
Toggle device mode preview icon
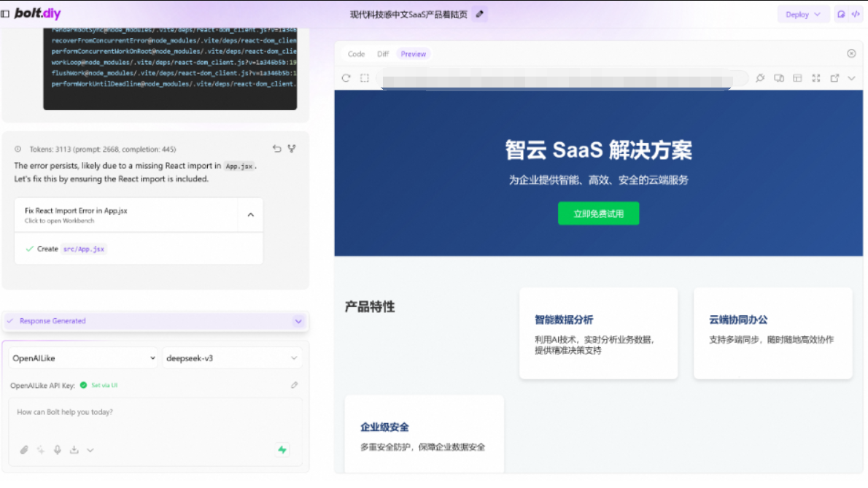pyautogui.click(x=779, y=78)
